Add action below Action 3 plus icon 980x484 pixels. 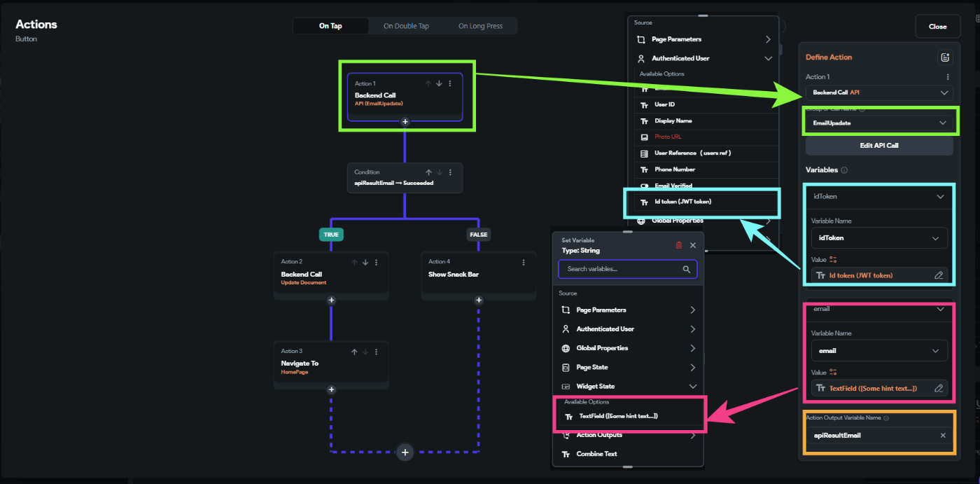coord(331,389)
